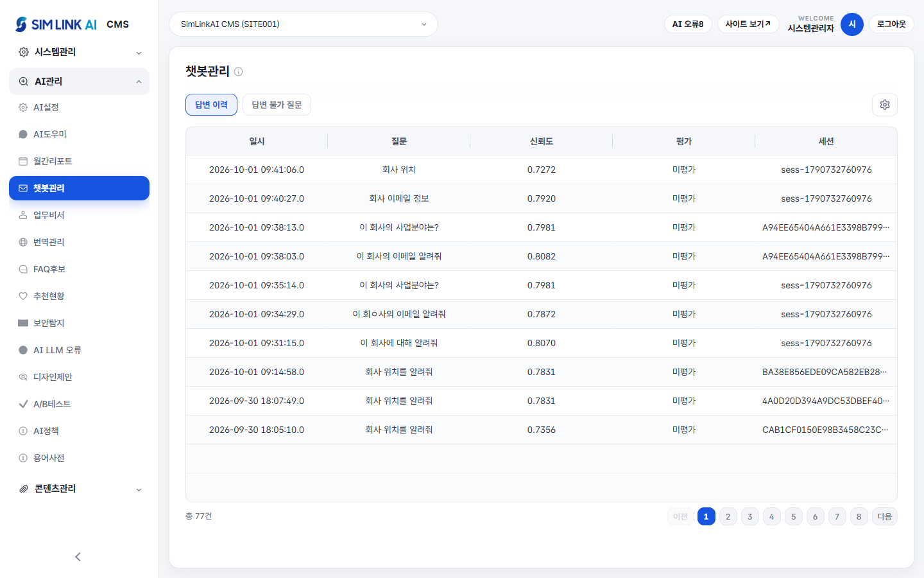Open 디자인제안 in the sidebar
This screenshot has width=924, height=578.
(x=79, y=377)
